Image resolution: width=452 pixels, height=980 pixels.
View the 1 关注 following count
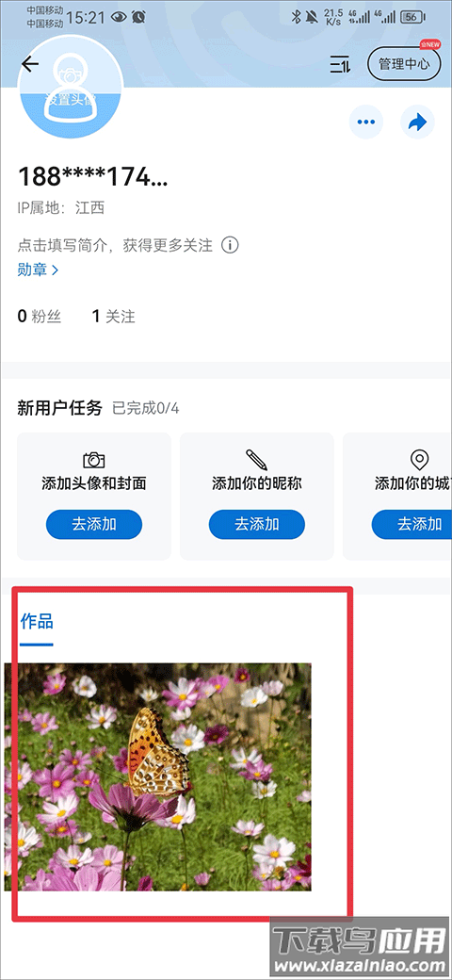pos(114,317)
